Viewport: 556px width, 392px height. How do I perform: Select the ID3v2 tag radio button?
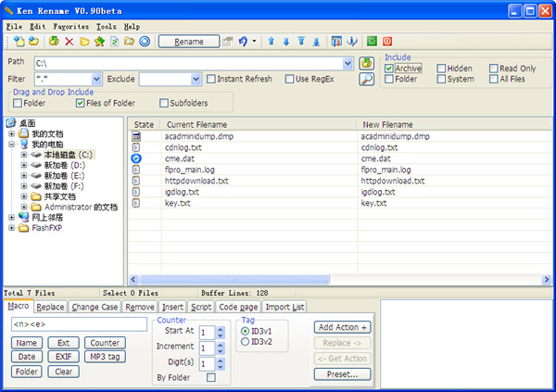(x=245, y=341)
